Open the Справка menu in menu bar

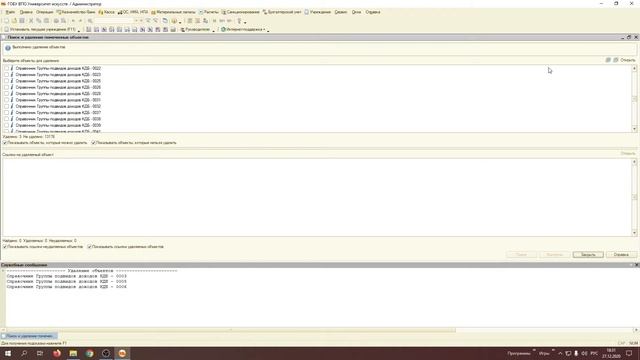373,12
